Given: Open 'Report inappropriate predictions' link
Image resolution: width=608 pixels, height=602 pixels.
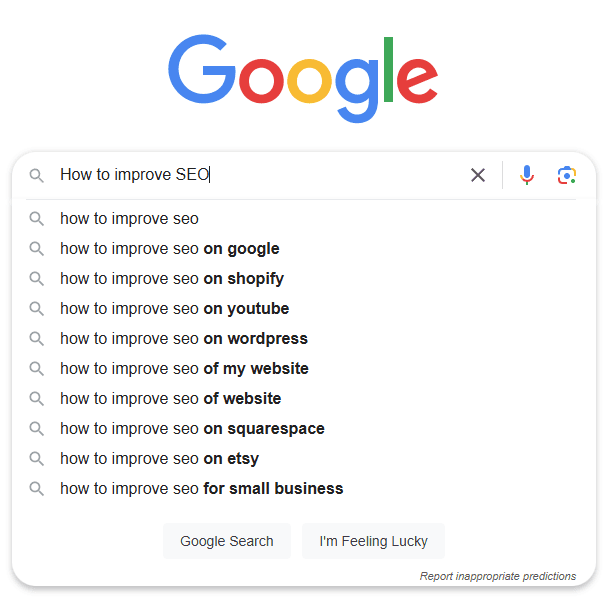Looking at the screenshot, I should pyautogui.click(x=498, y=576).
